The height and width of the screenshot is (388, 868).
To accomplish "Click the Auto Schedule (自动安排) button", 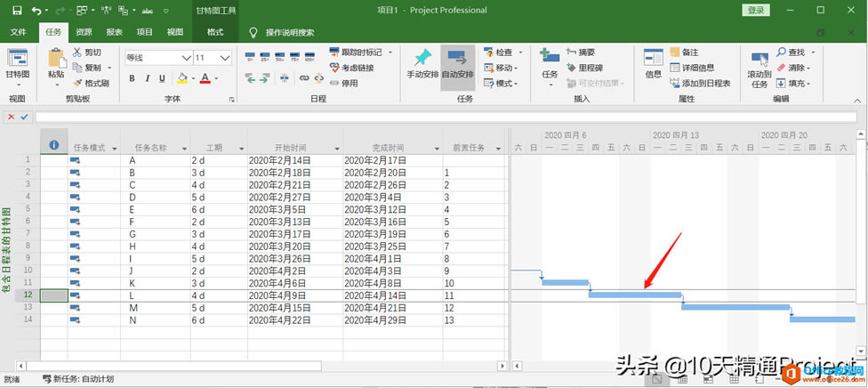I will [457, 62].
